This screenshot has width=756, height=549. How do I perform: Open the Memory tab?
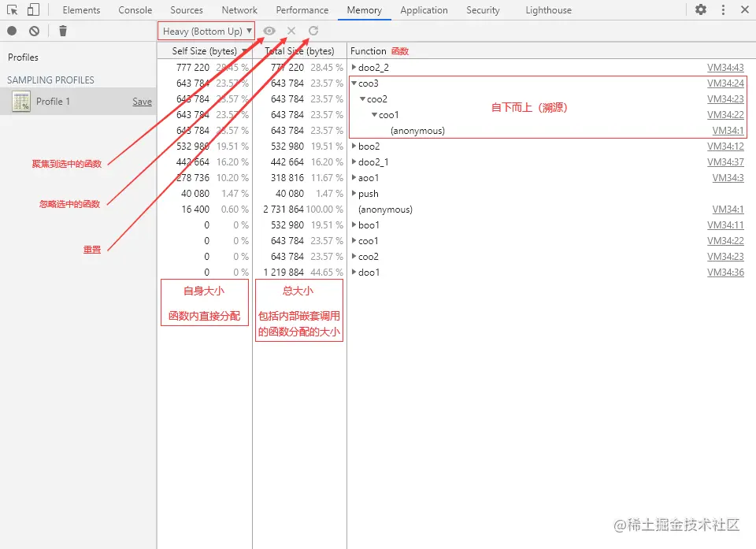tap(365, 10)
